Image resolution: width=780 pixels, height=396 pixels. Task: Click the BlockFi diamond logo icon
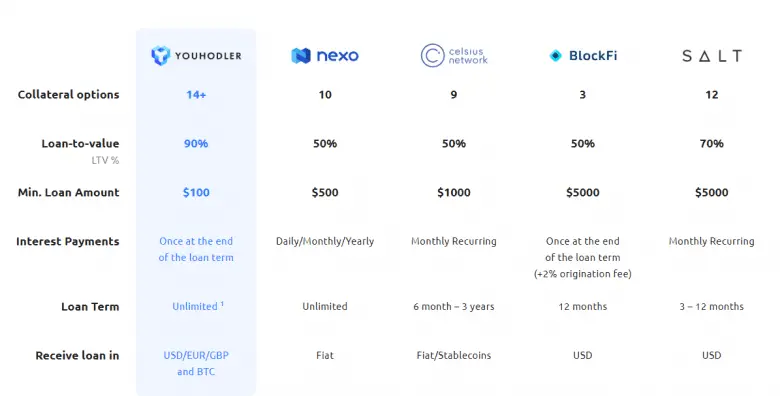point(555,56)
